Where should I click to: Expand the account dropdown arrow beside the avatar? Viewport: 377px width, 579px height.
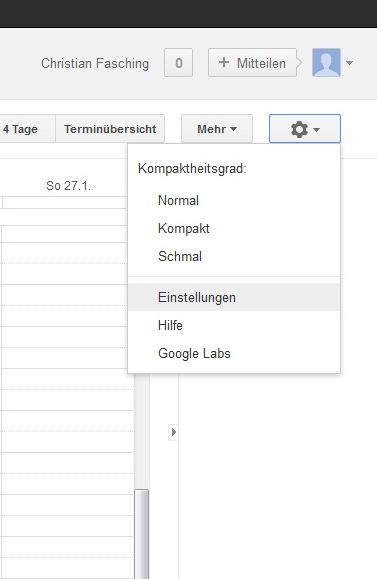click(349, 63)
